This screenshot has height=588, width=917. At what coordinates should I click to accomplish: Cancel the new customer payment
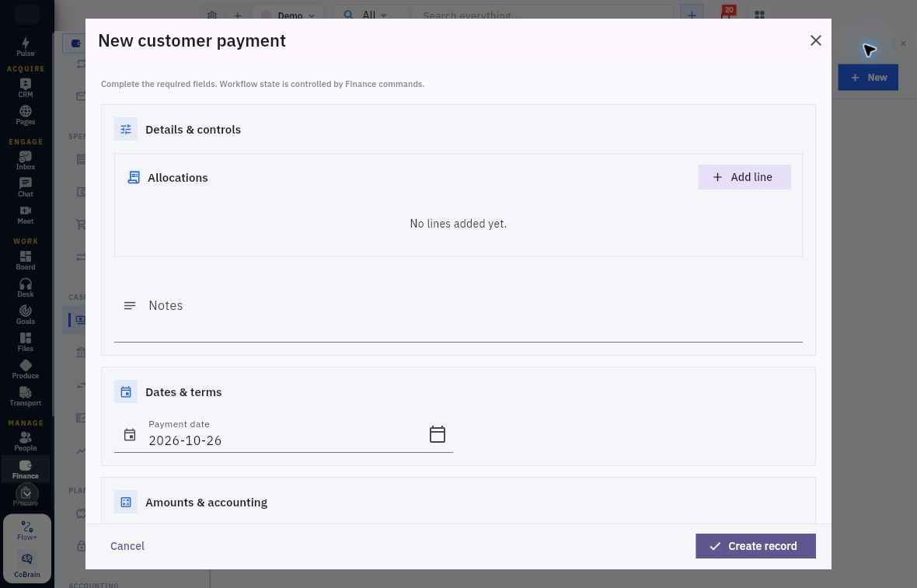coord(127,546)
